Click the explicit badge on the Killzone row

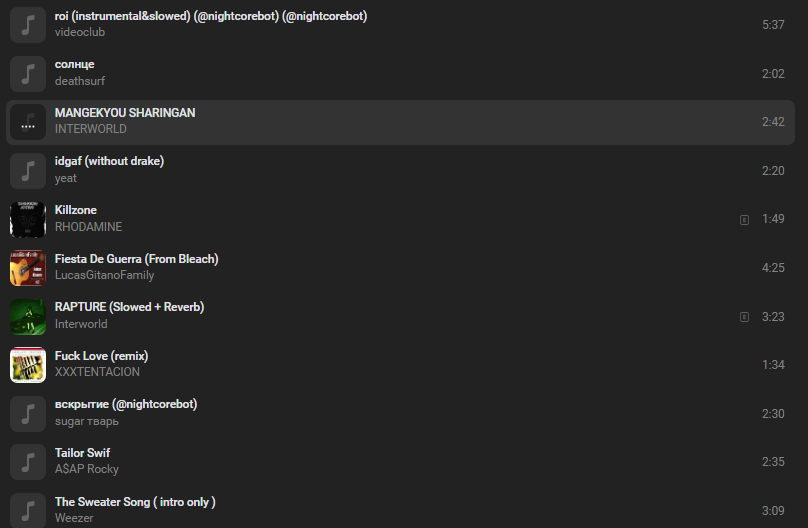click(x=744, y=219)
